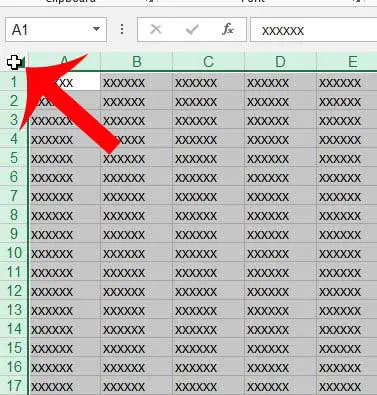Select row 13 header

coord(14,310)
